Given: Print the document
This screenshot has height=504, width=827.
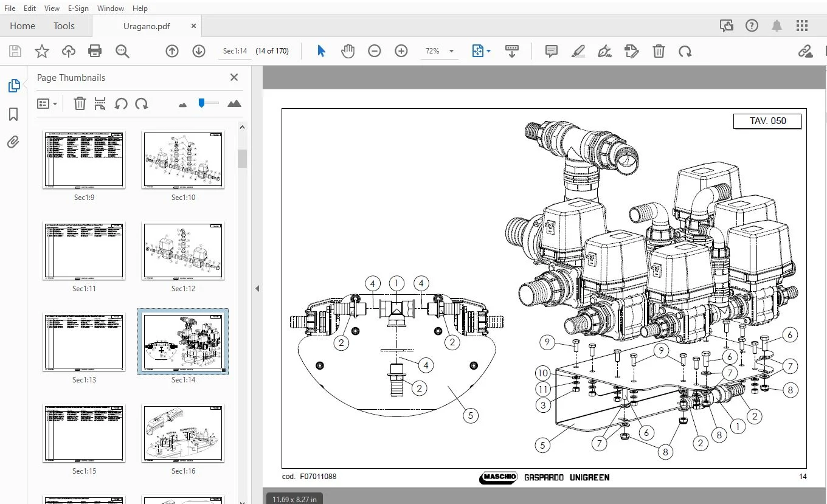Looking at the screenshot, I should click(95, 51).
